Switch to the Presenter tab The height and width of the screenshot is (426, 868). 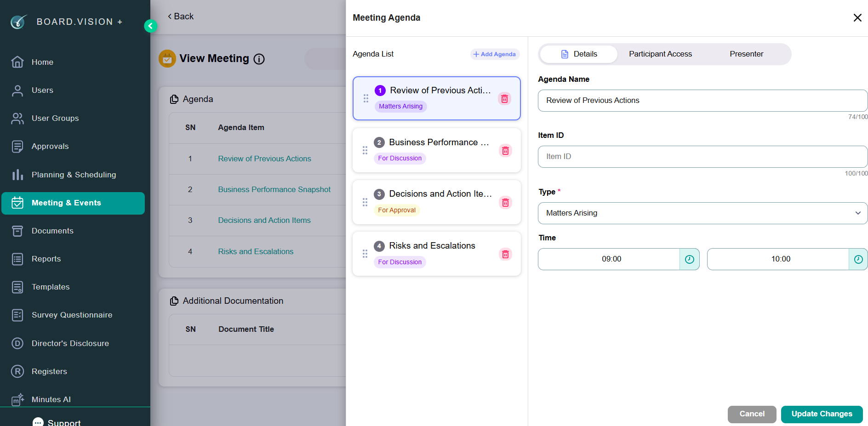(746, 54)
